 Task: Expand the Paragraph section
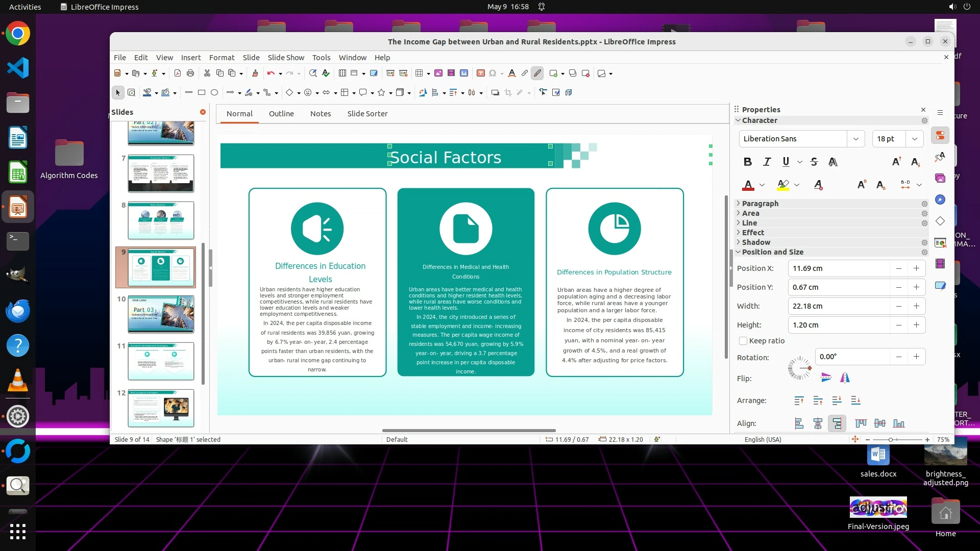[x=760, y=203]
